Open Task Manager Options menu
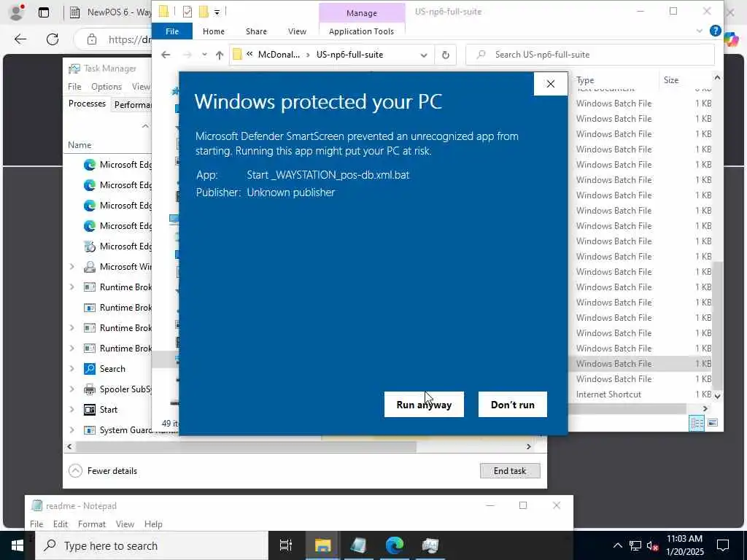747x560 pixels. [107, 87]
